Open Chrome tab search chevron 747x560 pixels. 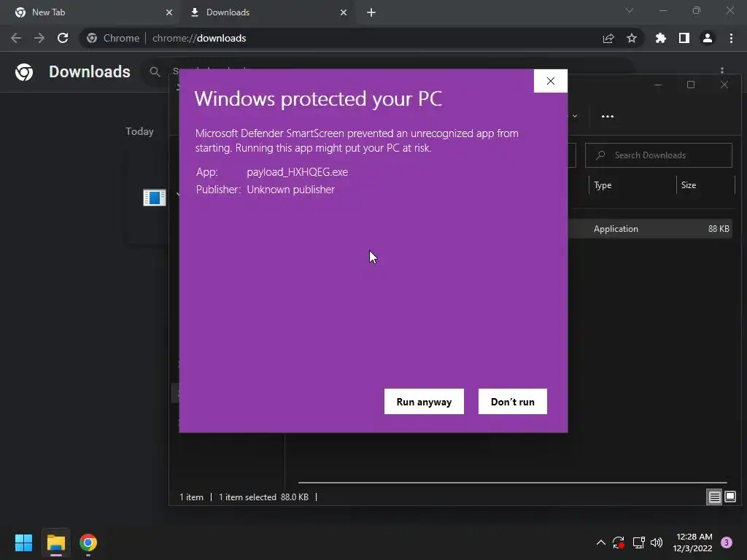click(x=630, y=10)
